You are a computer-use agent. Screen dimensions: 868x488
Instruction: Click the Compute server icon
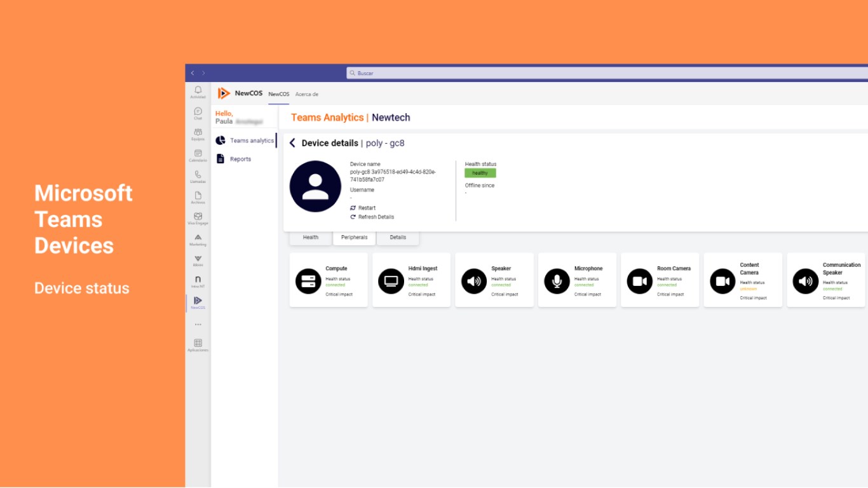pyautogui.click(x=308, y=281)
